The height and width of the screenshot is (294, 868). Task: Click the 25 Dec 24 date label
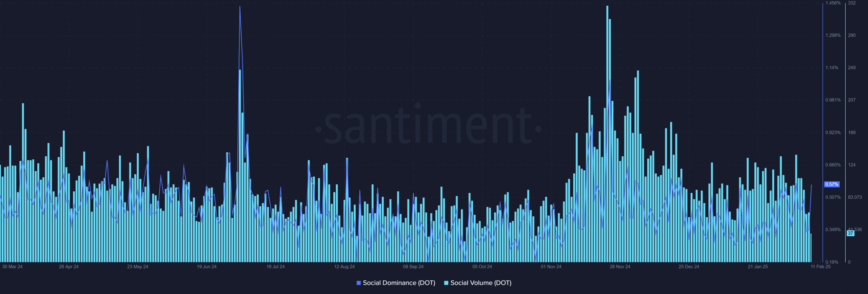point(689,267)
